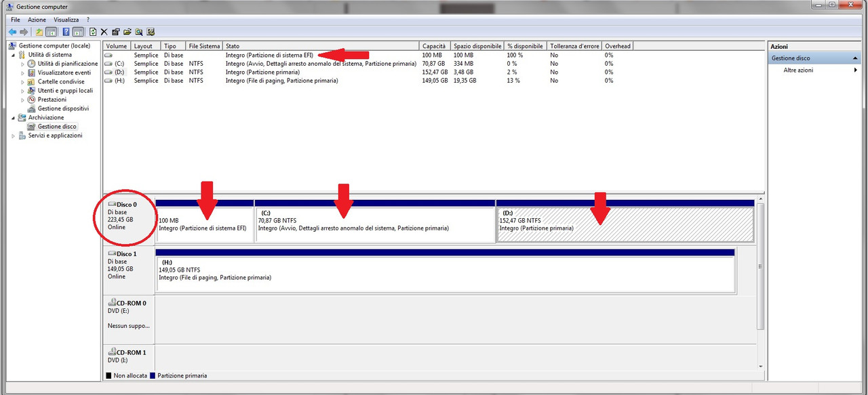This screenshot has height=395, width=868.
Task: Click the Properties toolbar icon
Action: click(x=115, y=32)
